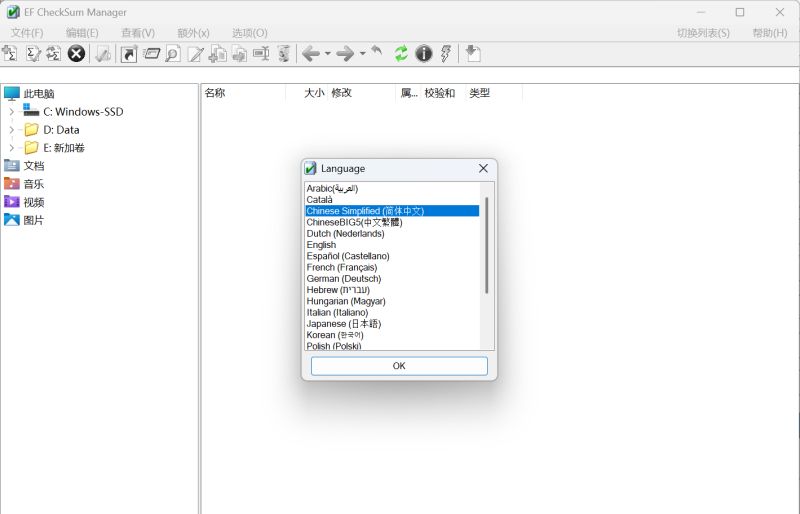Choose Español (Castellano) in the list

(392, 256)
